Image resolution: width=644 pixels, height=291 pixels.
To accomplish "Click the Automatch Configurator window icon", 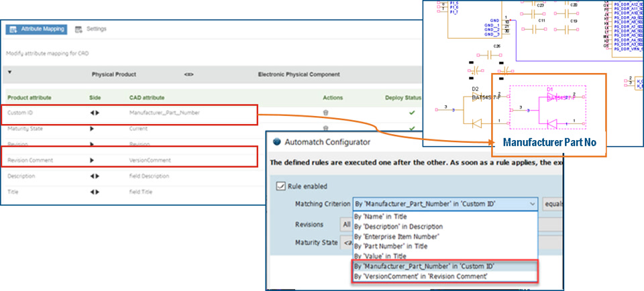I will pos(277,142).
